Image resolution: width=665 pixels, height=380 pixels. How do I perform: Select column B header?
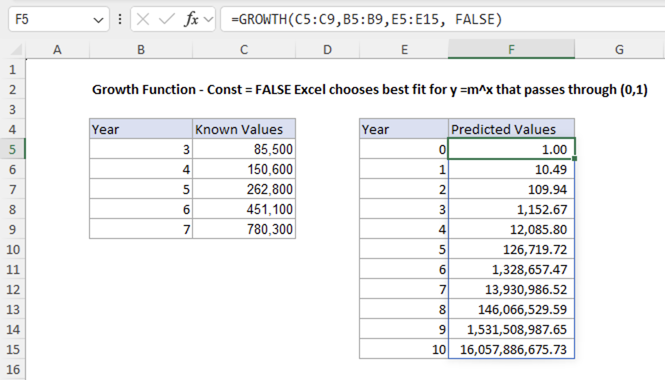point(141,50)
